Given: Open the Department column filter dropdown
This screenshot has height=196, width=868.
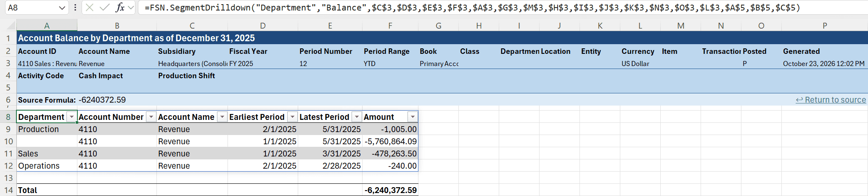Looking at the screenshot, I should pyautogui.click(x=72, y=117).
